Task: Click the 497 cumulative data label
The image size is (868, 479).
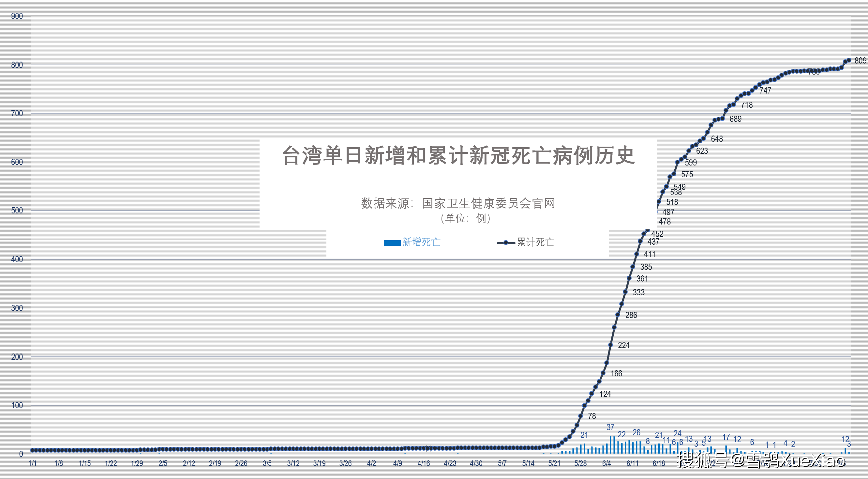Action: click(668, 212)
